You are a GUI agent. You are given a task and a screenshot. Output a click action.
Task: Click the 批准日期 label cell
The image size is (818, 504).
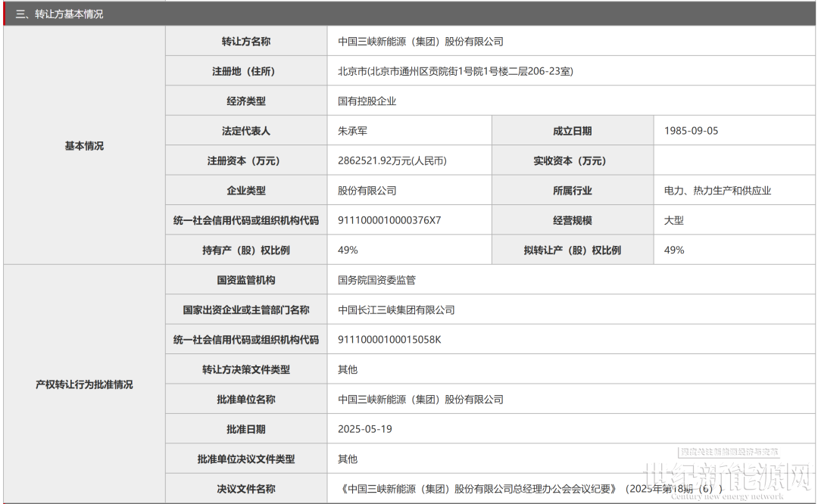(246, 429)
